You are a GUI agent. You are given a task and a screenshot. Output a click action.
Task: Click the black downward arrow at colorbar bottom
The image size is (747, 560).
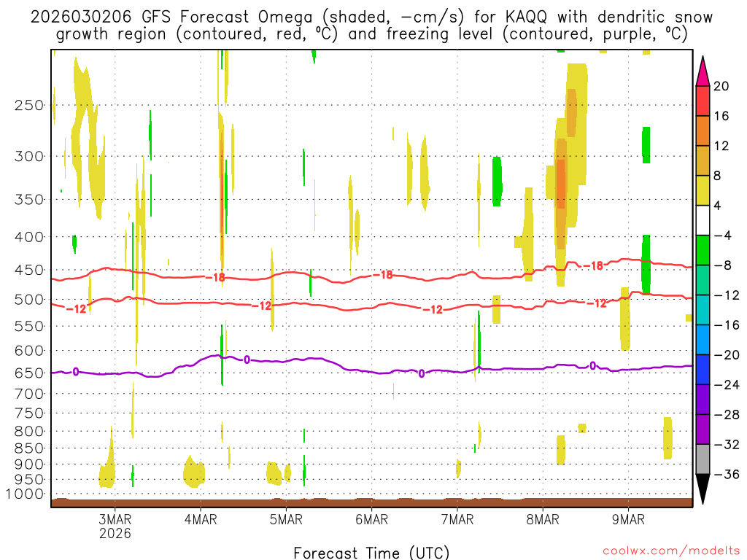tap(703, 489)
